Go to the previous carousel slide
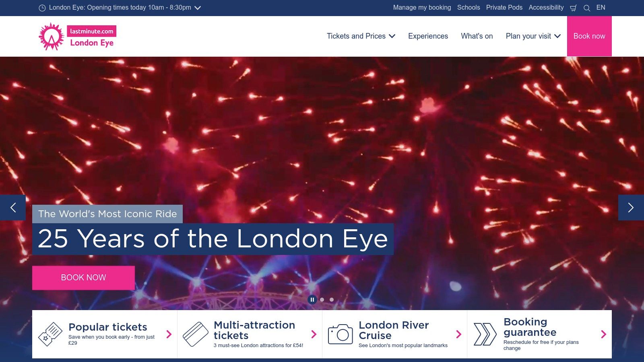 13,208
